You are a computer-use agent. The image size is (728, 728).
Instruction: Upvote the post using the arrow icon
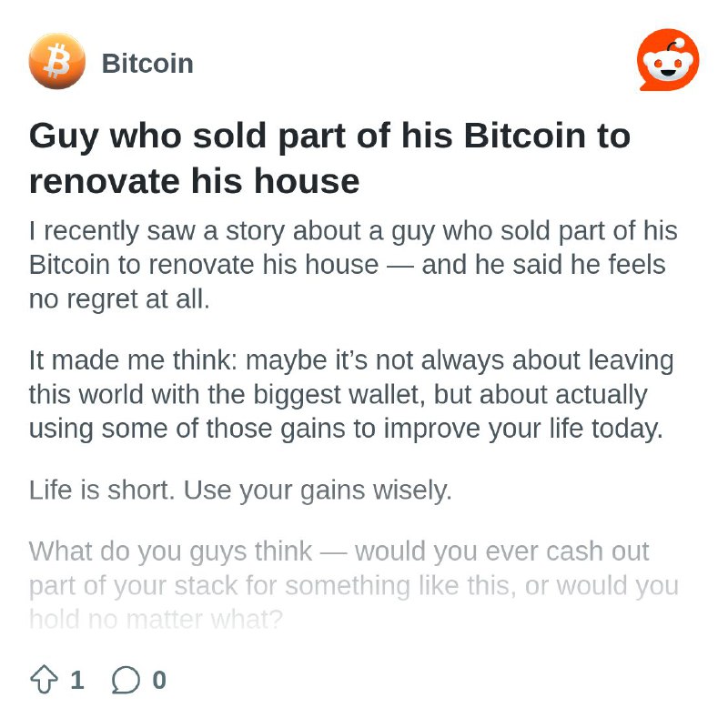[44, 680]
